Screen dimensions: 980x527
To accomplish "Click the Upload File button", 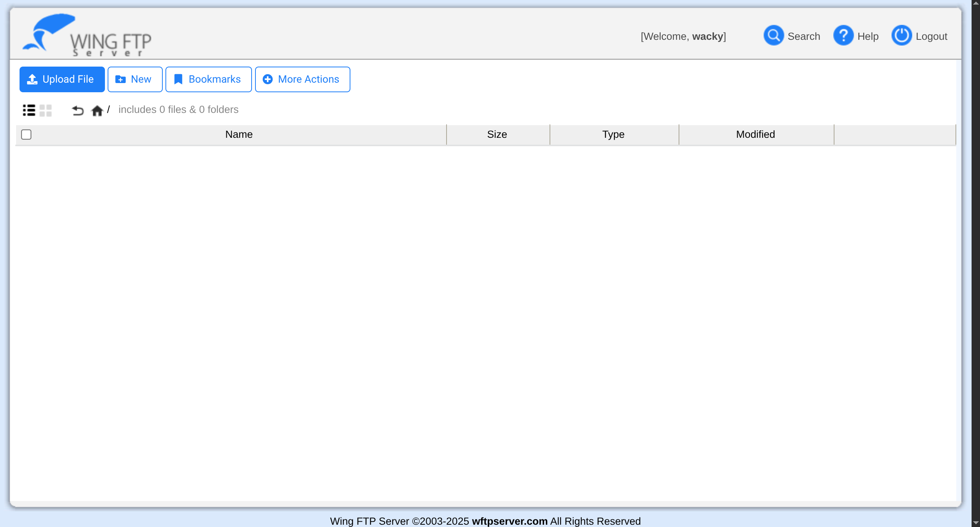I will (x=62, y=79).
